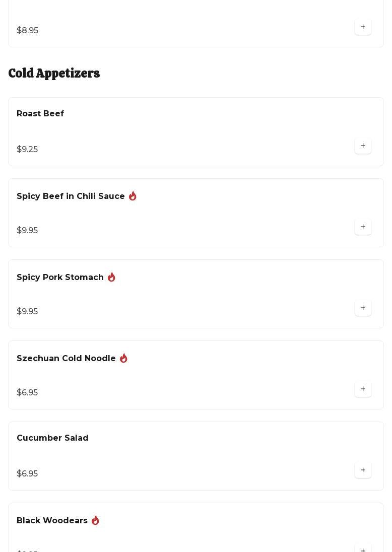
Task: Click the Cold Appetizers section heading
Action: 54,74
